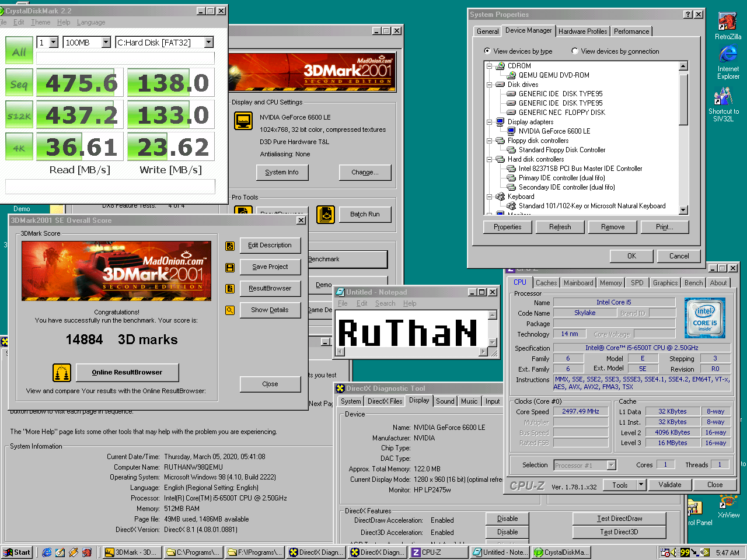
Task: Open the SPD tab in CPU-Z
Action: pos(637,283)
